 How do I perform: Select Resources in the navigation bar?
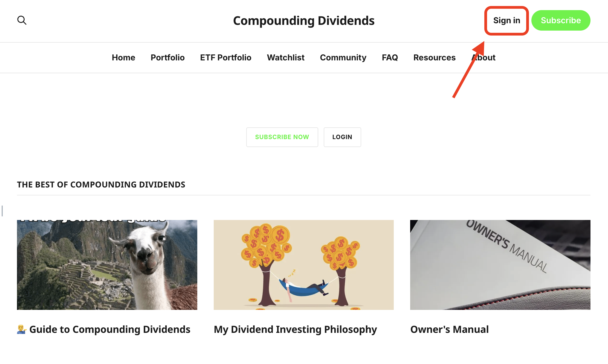point(434,57)
